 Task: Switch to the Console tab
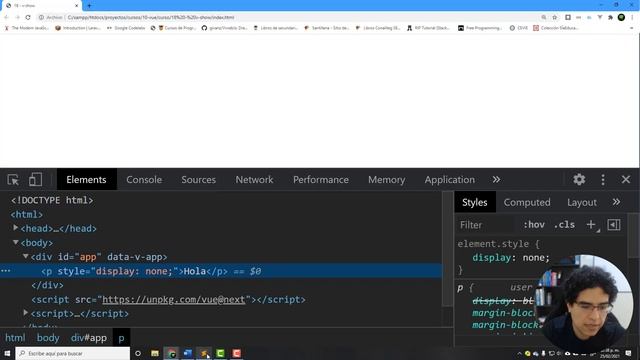click(x=144, y=180)
